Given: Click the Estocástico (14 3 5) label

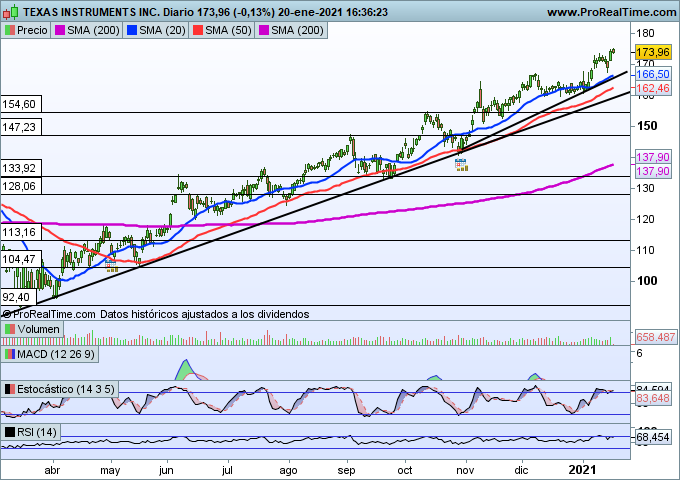Looking at the screenshot, I should (59, 389).
